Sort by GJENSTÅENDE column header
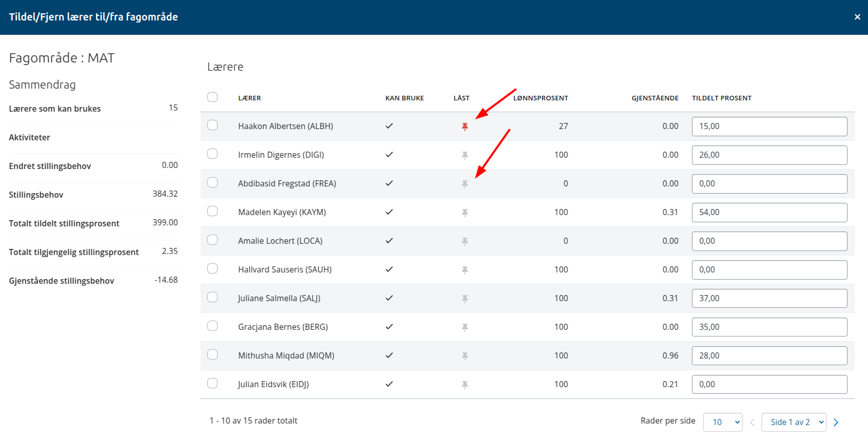This screenshot has height=442, width=868. [x=655, y=98]
